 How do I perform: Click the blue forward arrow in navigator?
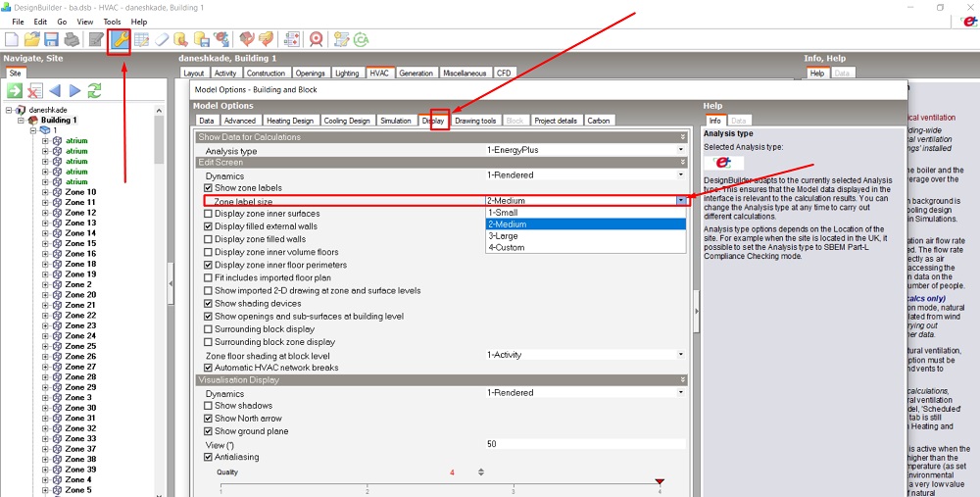pos(75,90)
